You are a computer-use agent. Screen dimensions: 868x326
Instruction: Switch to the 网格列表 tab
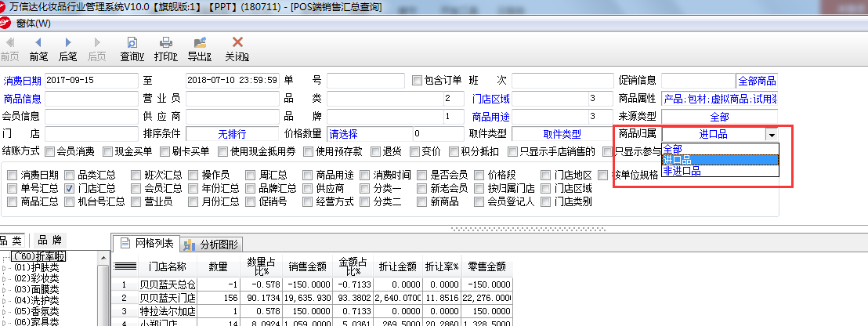[x=146, y=244]
